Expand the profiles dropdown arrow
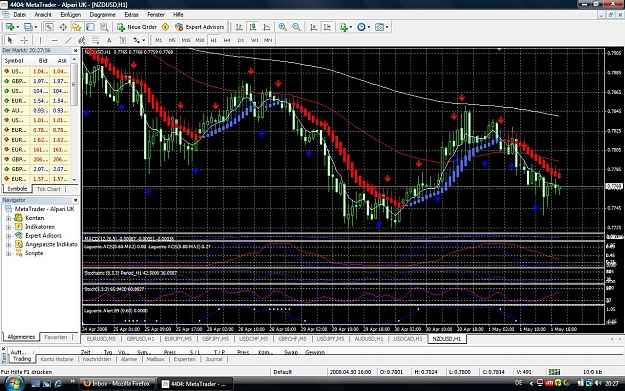This screenshot has width=625, height=391. tap(36, 27)
